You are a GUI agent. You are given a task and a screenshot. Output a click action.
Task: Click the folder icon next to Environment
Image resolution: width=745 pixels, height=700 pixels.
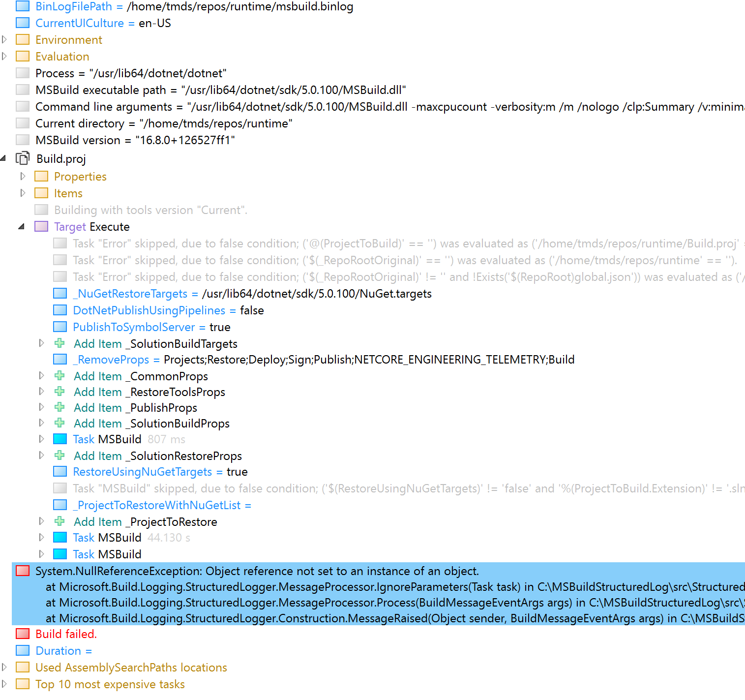pyautogui.click(x=23, y=39)
